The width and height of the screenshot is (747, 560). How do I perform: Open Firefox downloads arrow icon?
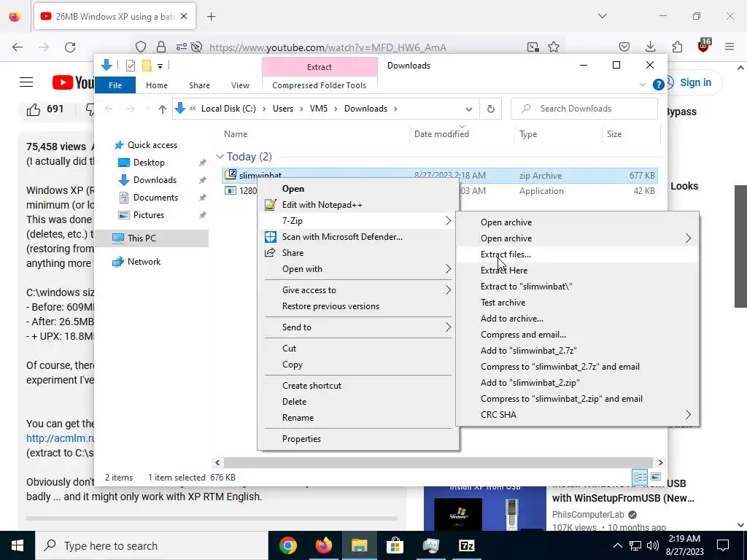point(650,47)
